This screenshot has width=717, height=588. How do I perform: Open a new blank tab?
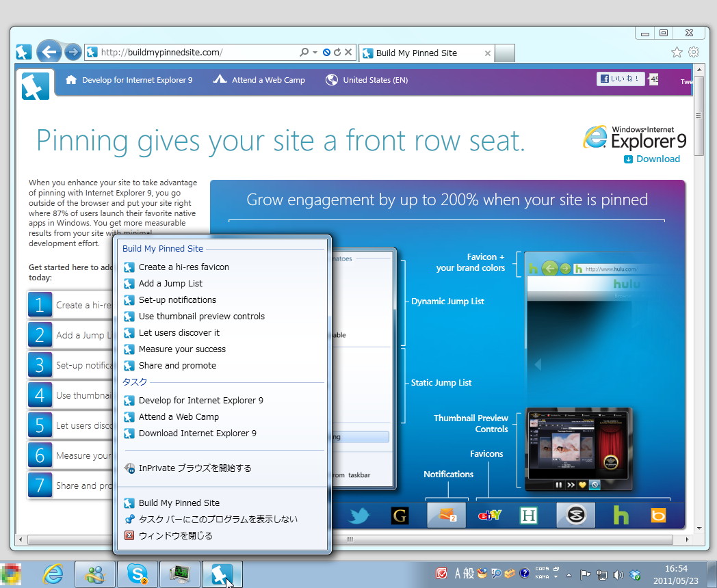[505, 53]
